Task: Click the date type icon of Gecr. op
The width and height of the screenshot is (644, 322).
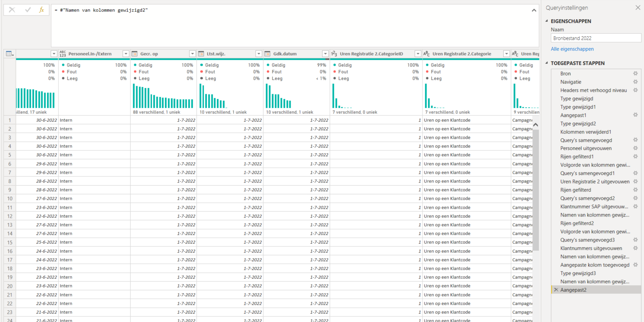Action: tap(134, 54)
